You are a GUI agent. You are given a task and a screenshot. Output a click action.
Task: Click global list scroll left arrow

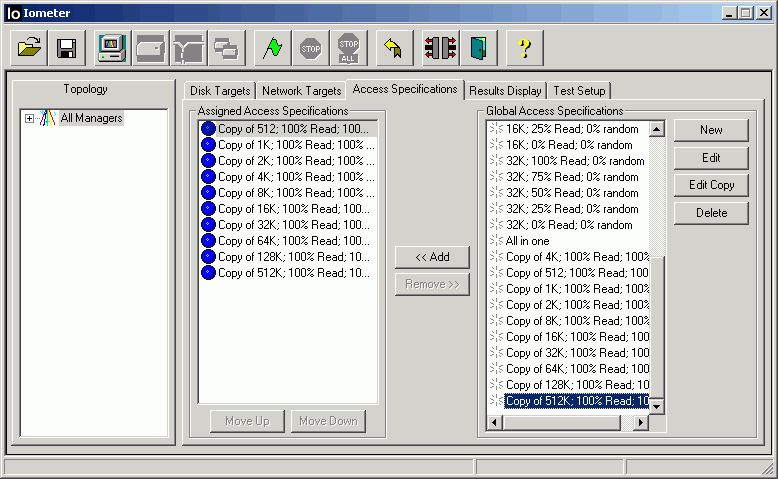coord(494,422)
